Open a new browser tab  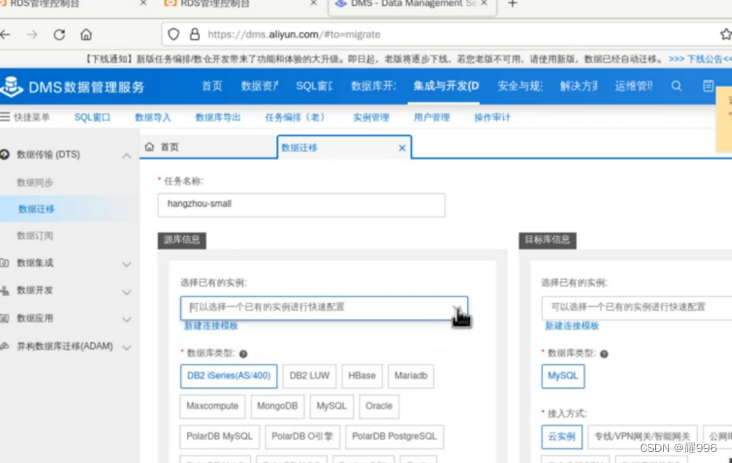pyautogui.click(x=512, y=4)
